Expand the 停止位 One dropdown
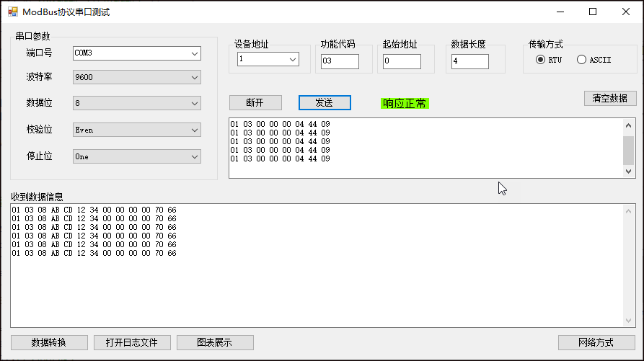 pos(137,156)
